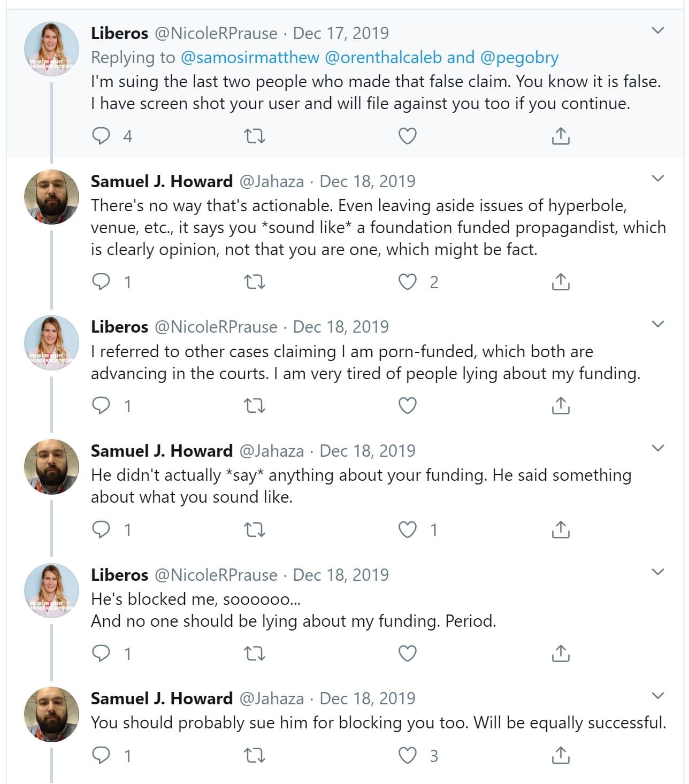Retweet the "sue him for blocking you" tweet
The image size is (689, 784).
(x=255, y=756)
